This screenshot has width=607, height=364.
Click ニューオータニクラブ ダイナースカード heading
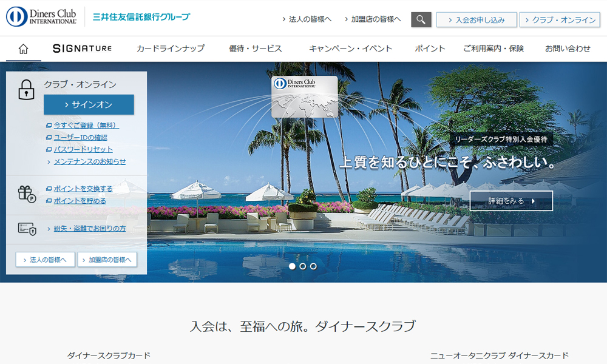(500, 356)
